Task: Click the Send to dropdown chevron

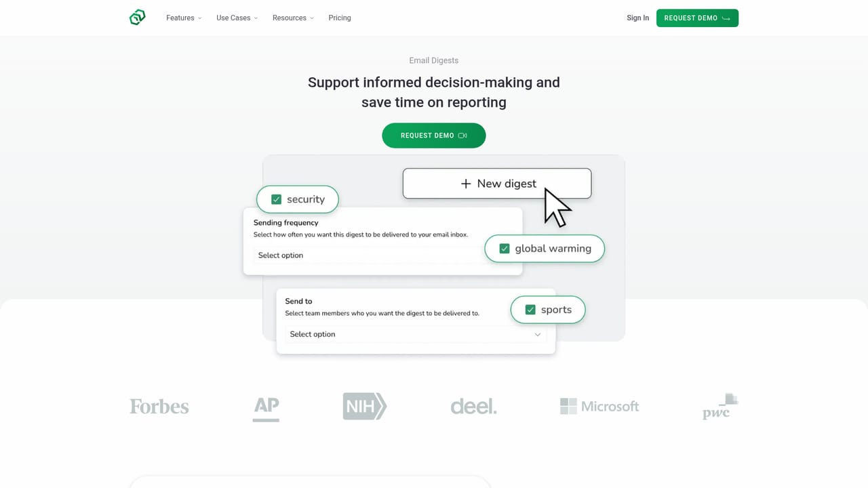Action: [538, 334]
